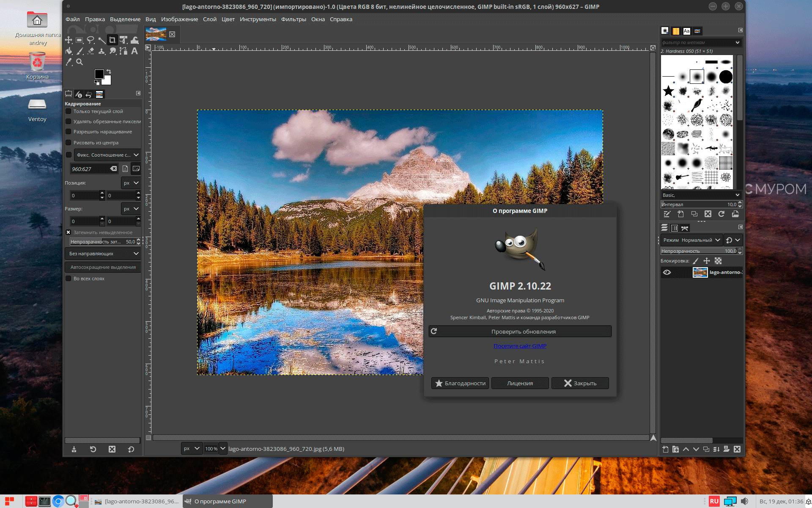Screen dimensions: 812x508
Task: Select the Move tool
Action: click(69, 40)
